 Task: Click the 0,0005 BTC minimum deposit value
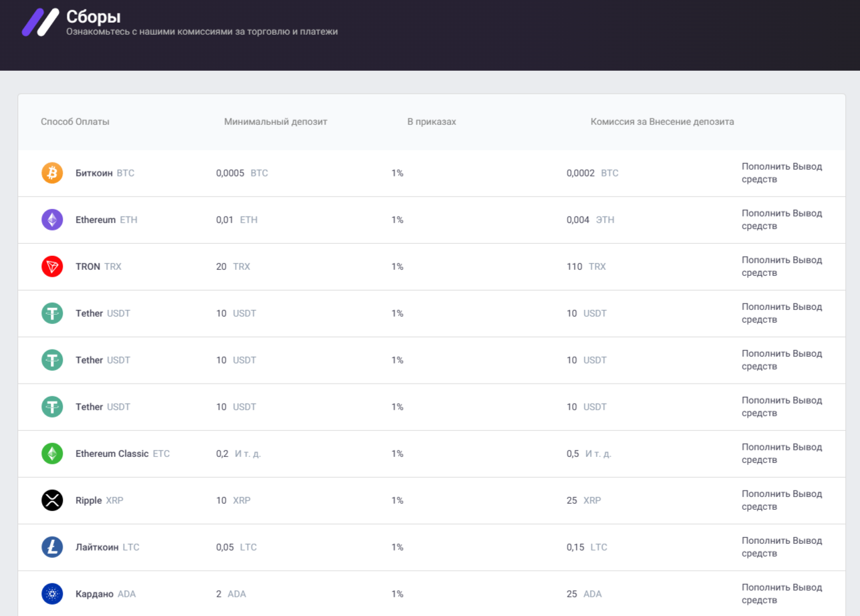[242, 173]
